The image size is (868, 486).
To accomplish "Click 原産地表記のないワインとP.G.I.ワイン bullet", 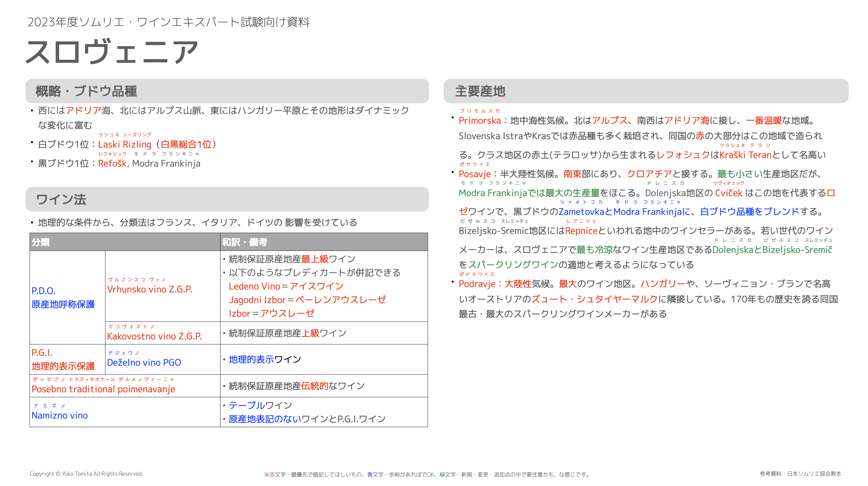I will pos(304,419).
